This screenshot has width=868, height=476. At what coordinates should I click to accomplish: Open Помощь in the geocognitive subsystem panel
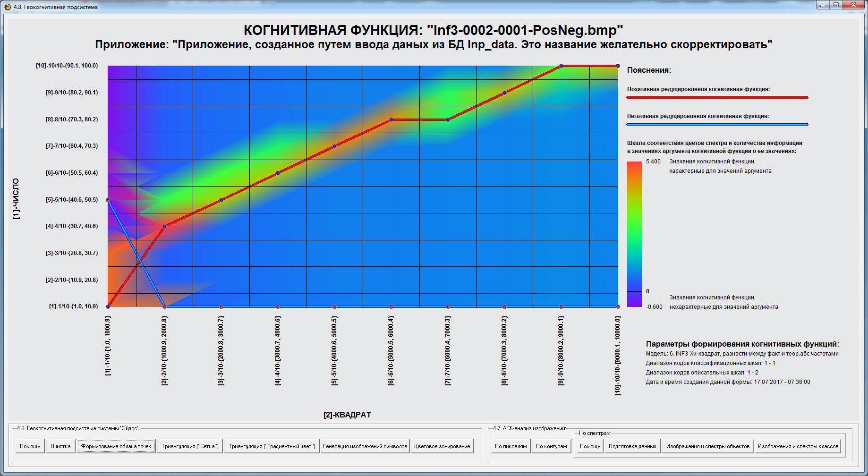click(29, 446)
